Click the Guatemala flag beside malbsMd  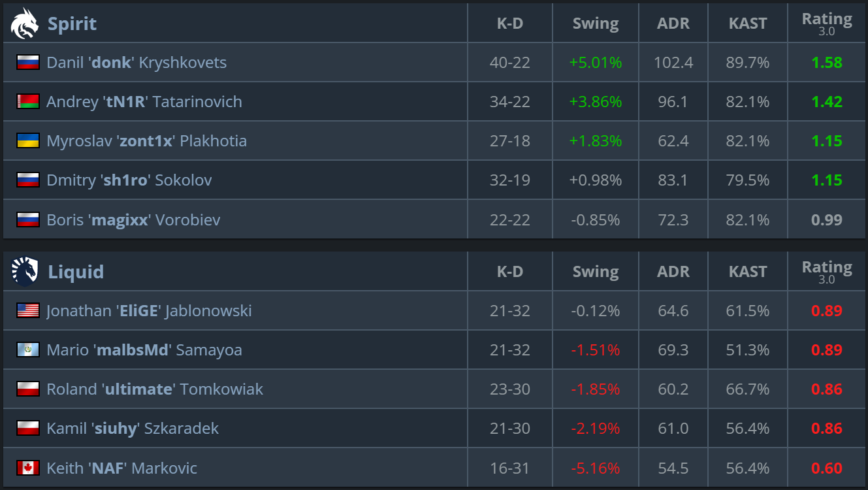[x=28, y=350]
